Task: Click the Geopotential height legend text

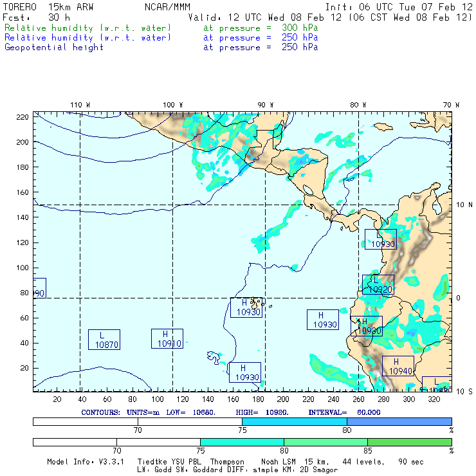Action: click(54, 47)
